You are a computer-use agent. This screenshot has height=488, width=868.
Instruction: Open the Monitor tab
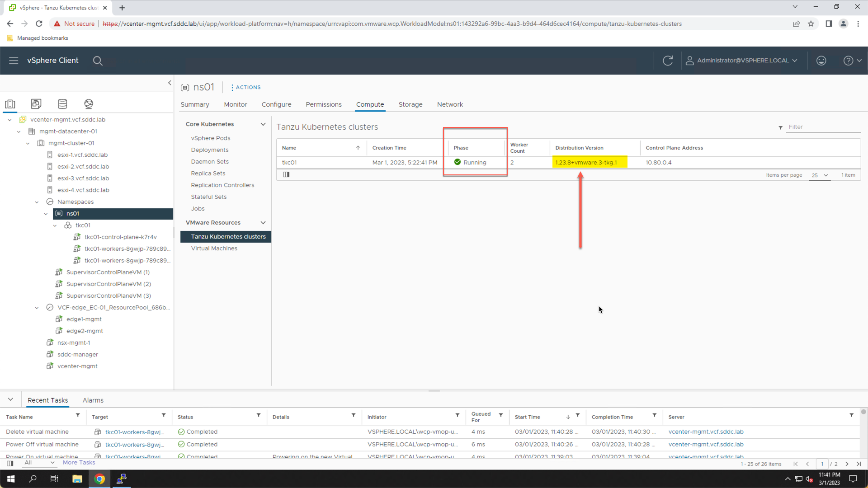(236, 104)
